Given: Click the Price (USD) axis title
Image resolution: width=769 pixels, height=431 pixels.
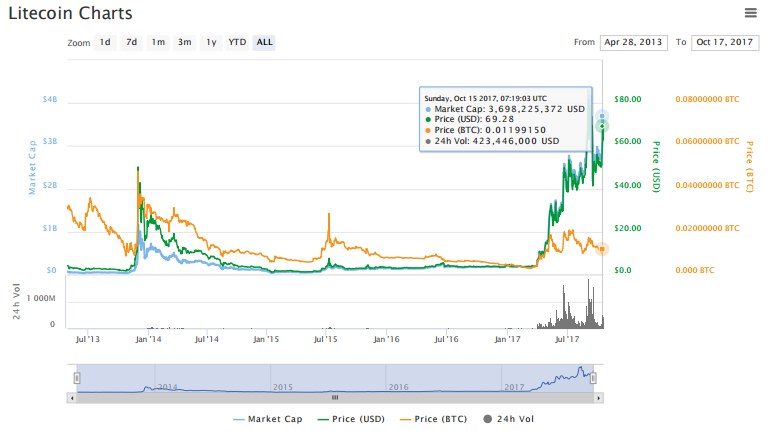Looking at the screenshot, I should (656, 167).
